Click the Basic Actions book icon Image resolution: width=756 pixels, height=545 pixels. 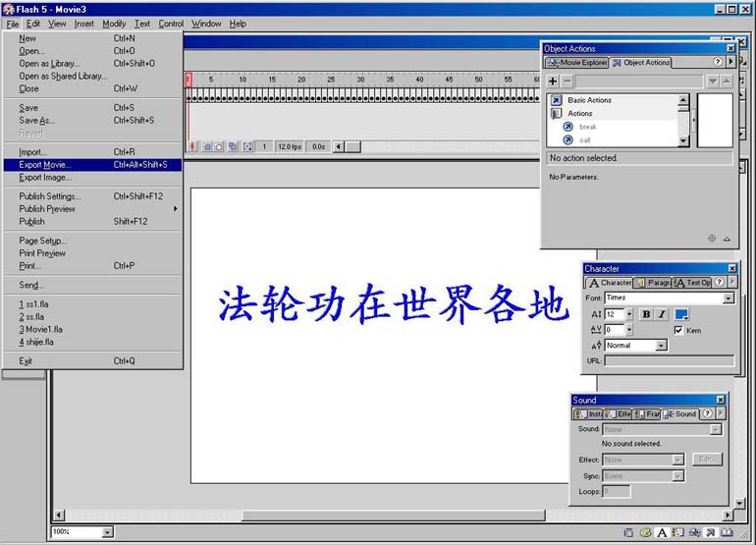tap(556, 100)
